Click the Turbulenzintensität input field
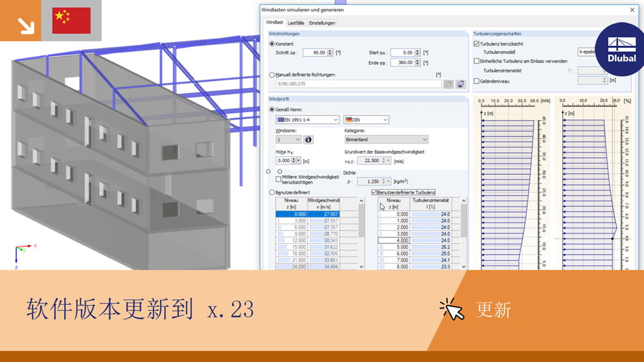This screenshot has width=644, height=362. [x=590, y=70]
